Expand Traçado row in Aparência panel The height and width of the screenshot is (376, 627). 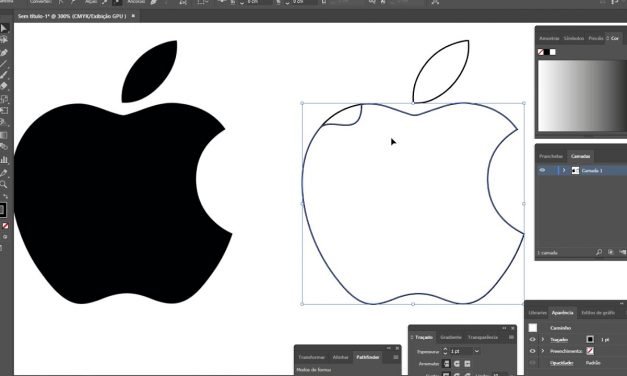click(x=543, y=339)
